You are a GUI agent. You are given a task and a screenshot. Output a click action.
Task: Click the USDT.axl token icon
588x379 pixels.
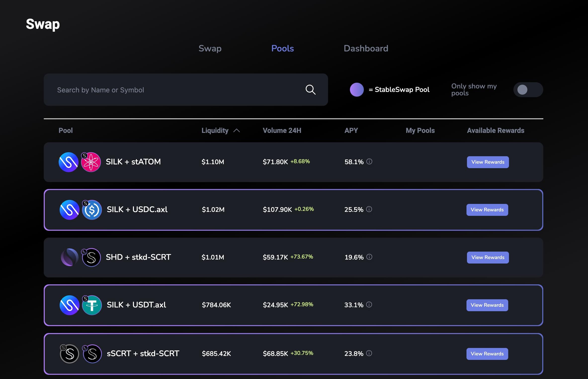92,305
